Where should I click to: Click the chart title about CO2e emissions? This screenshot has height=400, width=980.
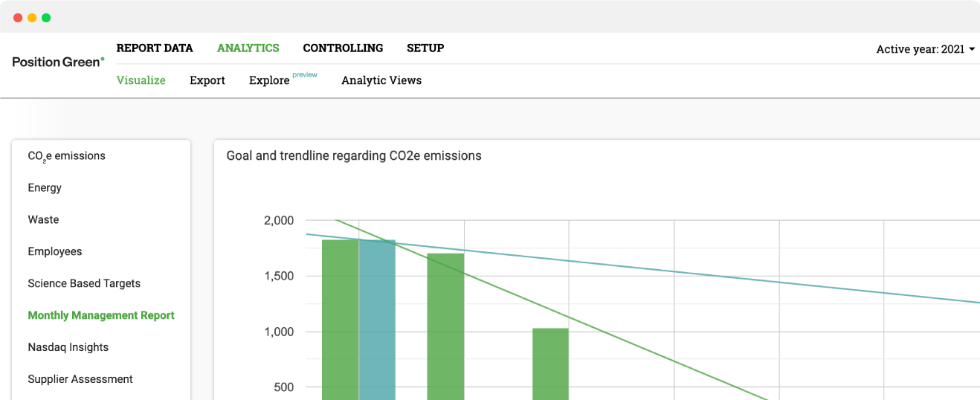point(354,156)
